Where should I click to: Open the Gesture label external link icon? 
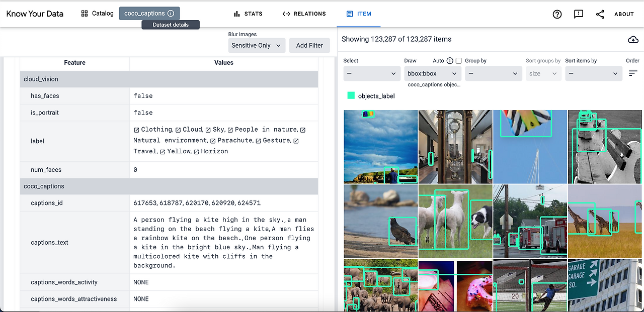tap(258, 141)
